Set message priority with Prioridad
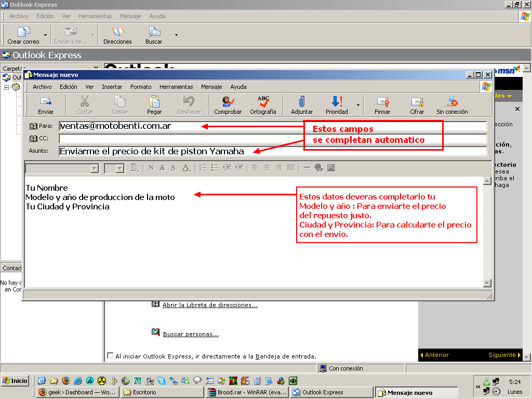This screenshot has height=399, width=532. click(337, 105)
